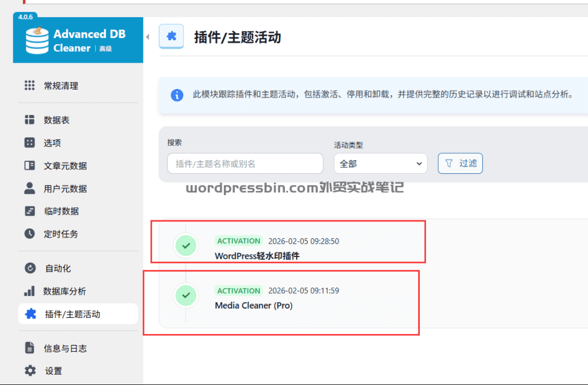The height and width of the screenshot is (385, 588).
Task: Click the puzzle icon beside 插件/主题活动 heading
Action: (172, 36)
